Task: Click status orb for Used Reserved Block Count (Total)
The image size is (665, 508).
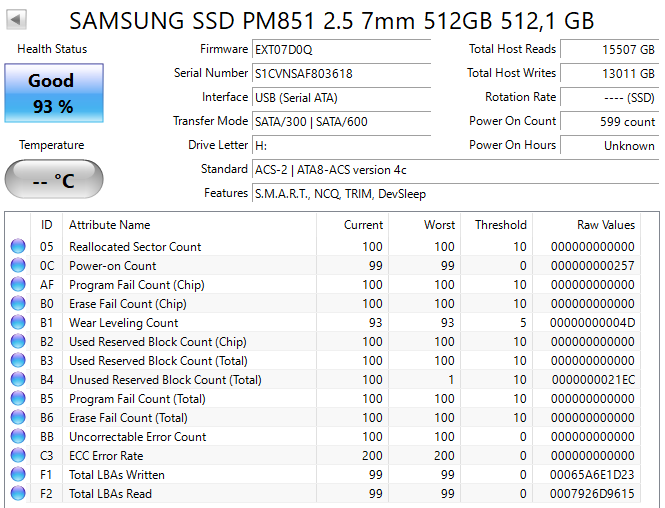Action: 18,360
